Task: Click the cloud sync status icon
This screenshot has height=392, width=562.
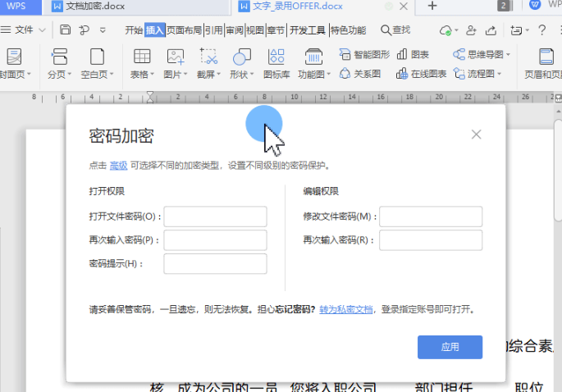Action: [x=445, y=30]
